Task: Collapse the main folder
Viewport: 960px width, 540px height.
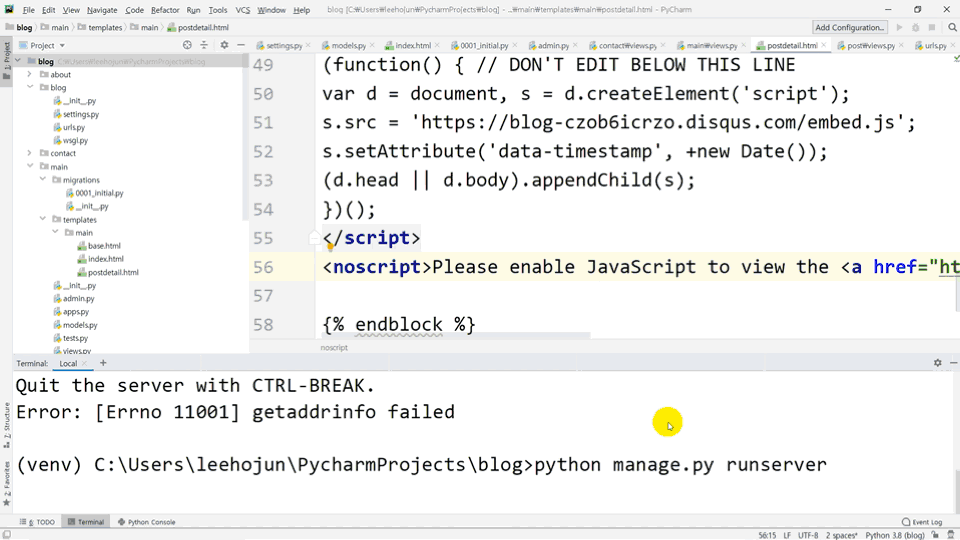Action: tap(29, 167)
